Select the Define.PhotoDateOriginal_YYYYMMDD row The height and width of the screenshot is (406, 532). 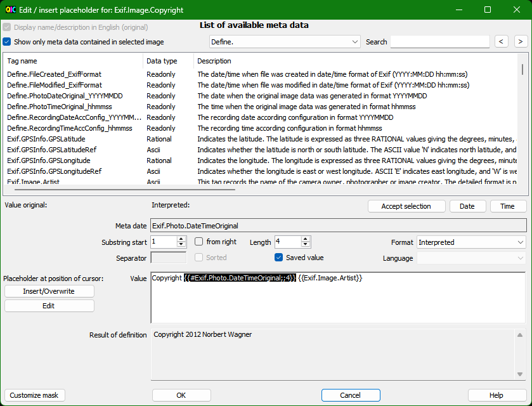tap(261, 96)
